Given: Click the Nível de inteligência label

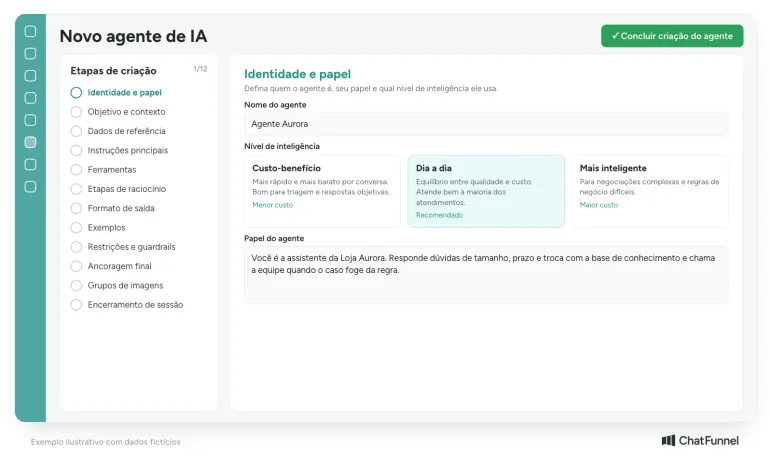Looking at the screenshot, I should 282,146.
